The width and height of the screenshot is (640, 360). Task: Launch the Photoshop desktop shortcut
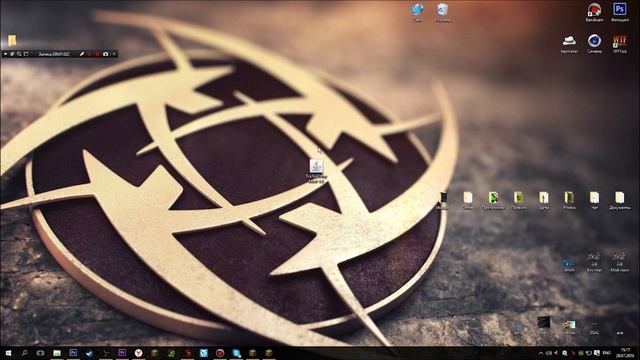click(x=619, y=11)
